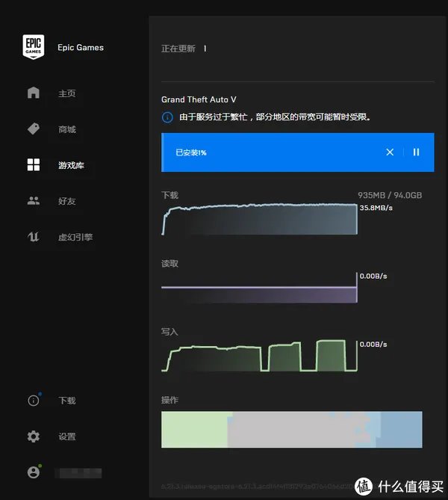
Task: Select the library grid icon (游戏库)
Action: [34, 165]
